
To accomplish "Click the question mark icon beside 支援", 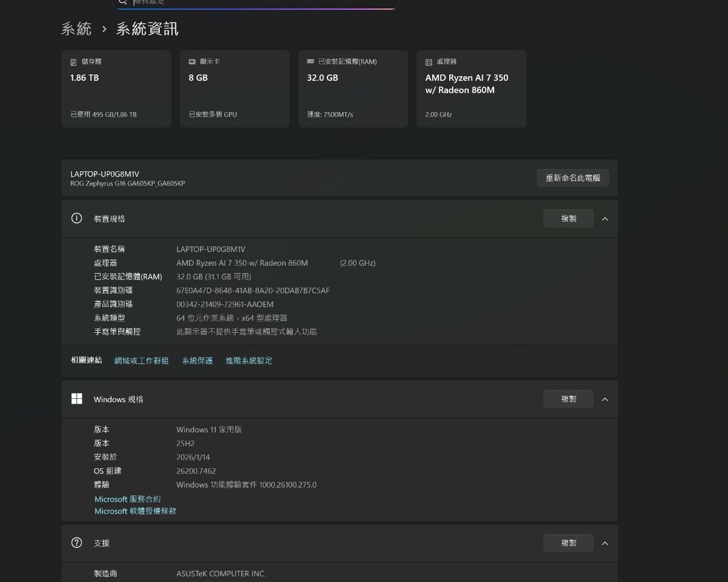I will [x=77, y=543].
